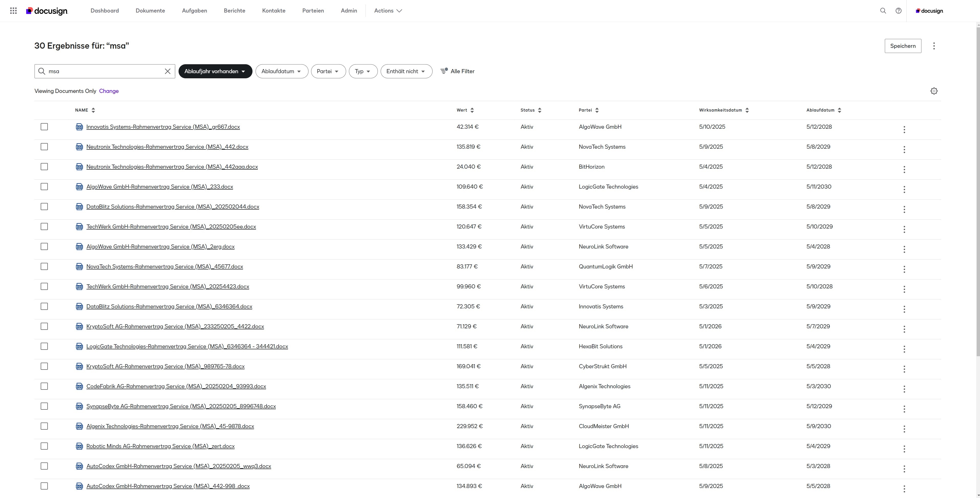Go to Kontakte in navigation
The height and width of the screenshot is (498, 980).
tap(273, 11)
